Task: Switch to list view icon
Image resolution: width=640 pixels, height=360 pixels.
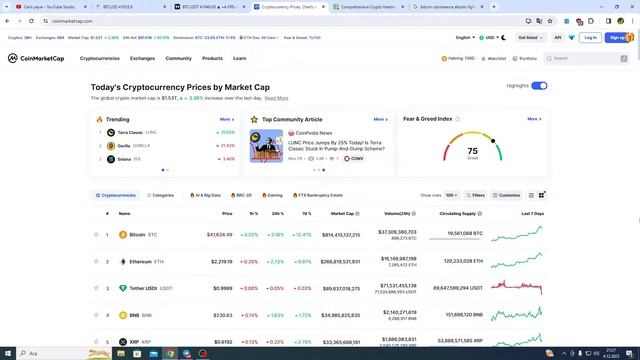Action: tap(531, 196)
